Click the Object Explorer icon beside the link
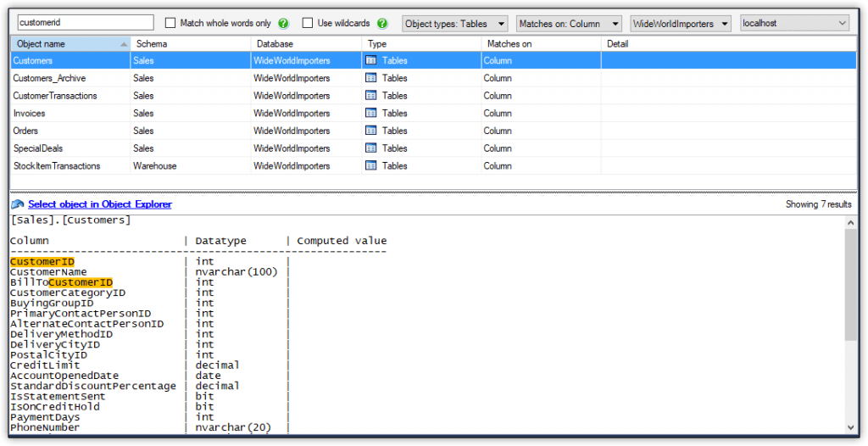The width and height of the screenshot is (868, 446). (x=18, y=204)
